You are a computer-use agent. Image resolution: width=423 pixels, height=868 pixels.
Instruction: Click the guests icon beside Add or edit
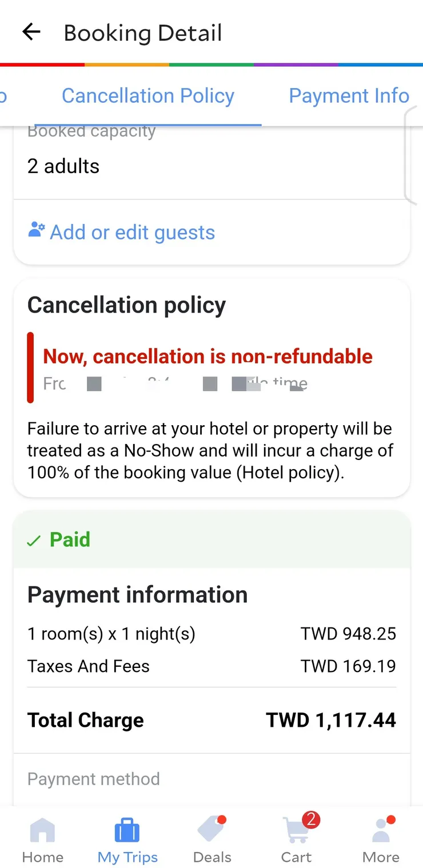pyautogui.click(x=36, y=230)
